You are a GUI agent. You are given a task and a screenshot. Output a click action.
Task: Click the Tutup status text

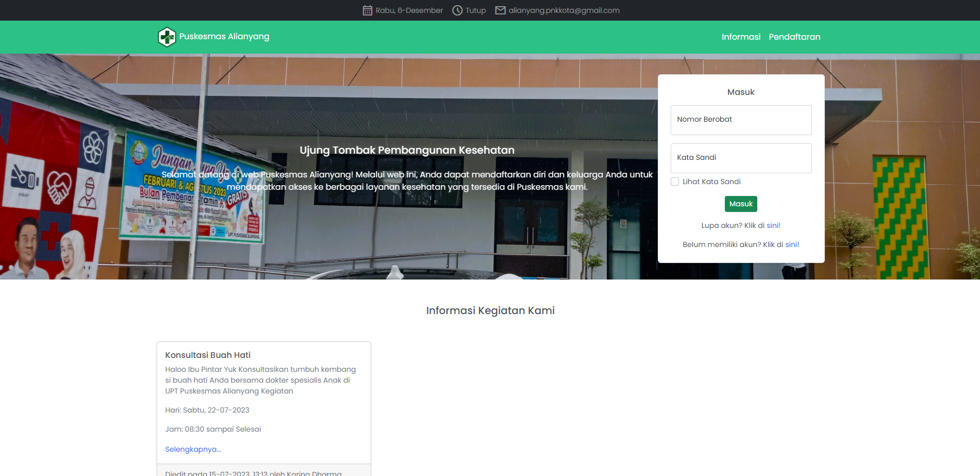475,10
